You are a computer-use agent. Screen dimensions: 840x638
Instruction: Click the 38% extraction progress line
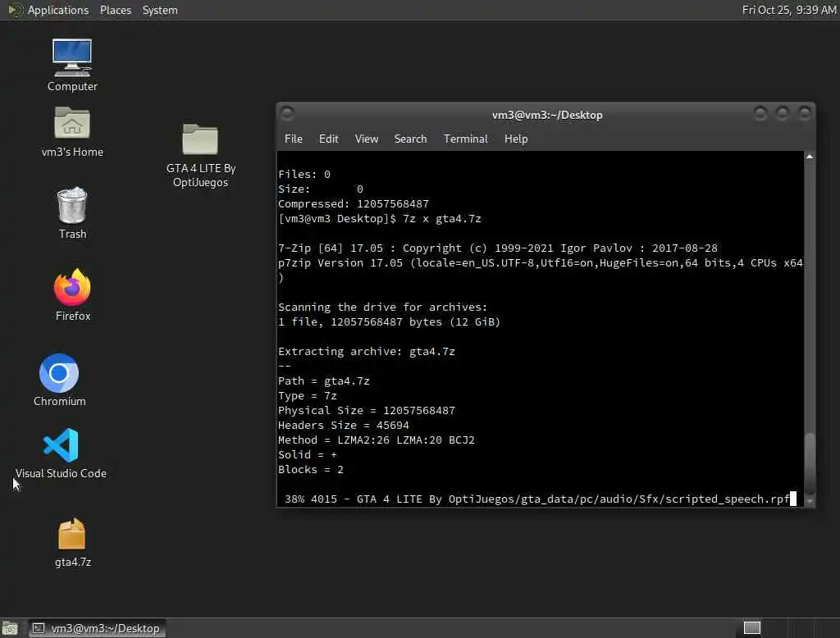click(x=536, y=499)
